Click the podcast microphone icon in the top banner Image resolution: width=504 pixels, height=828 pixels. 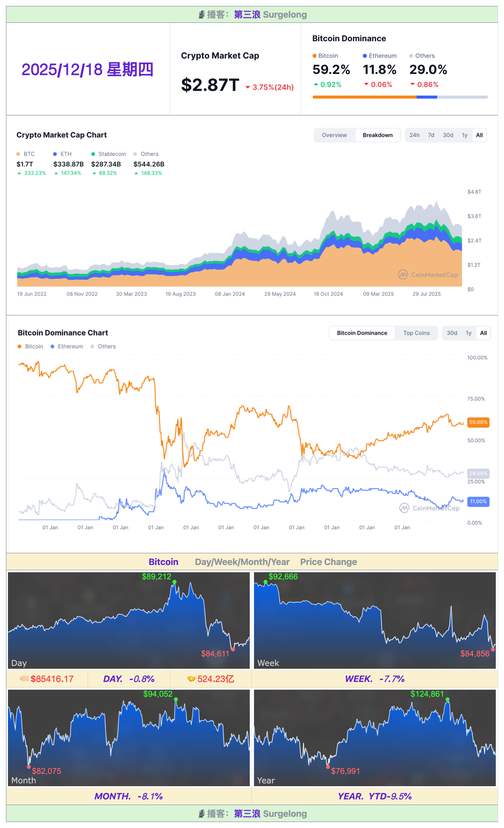click(201, 14)
